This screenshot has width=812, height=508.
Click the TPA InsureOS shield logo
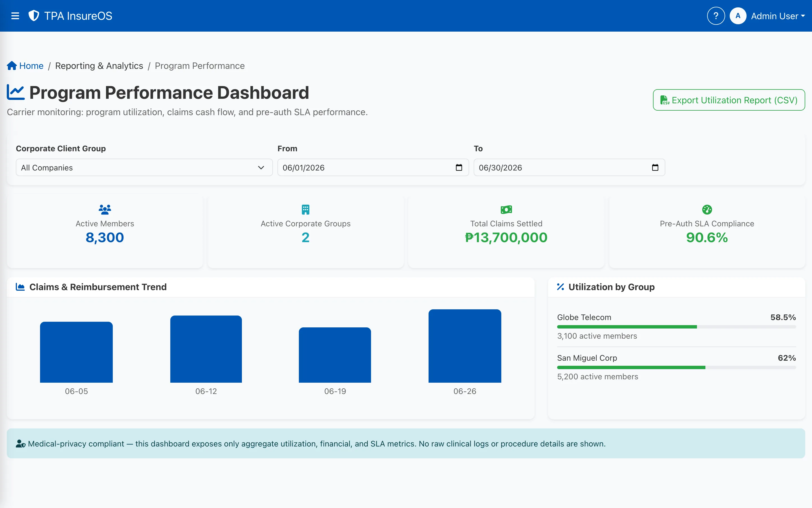pyautogui.click(x=34, y=16)
